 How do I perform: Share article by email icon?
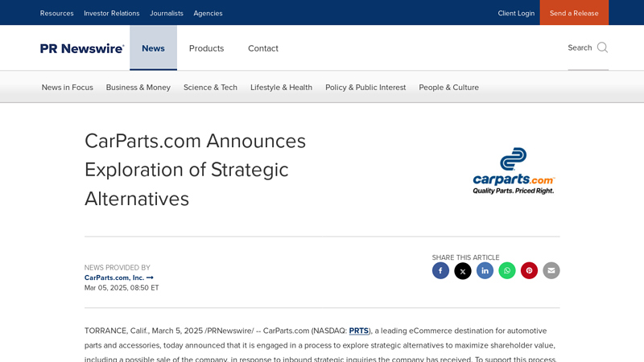[551, 270]
